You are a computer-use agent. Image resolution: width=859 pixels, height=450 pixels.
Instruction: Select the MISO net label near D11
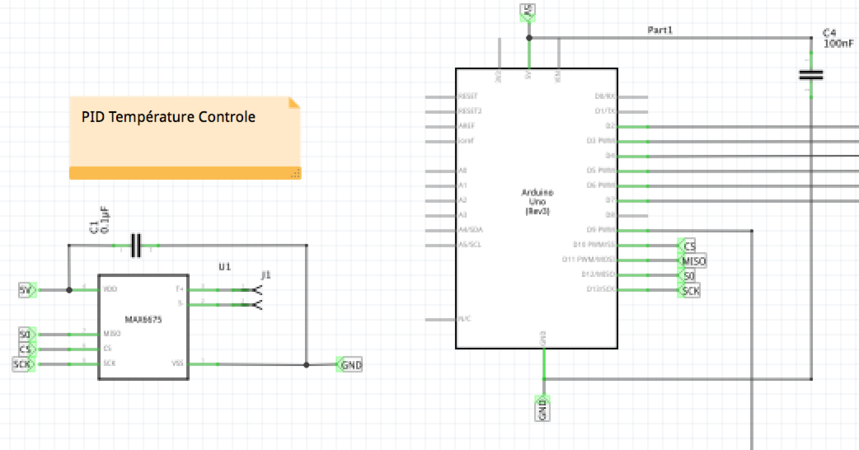(x=693, y=260)
